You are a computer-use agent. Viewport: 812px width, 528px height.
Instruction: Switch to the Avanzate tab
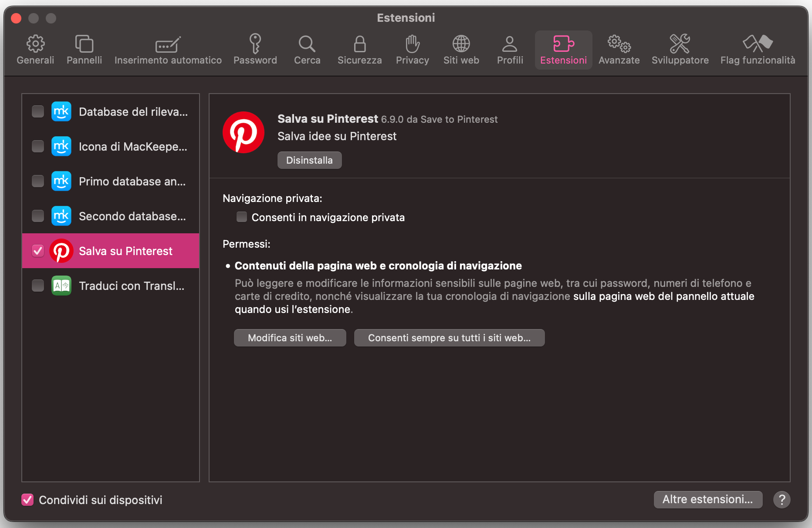click(x=619, y=49)
